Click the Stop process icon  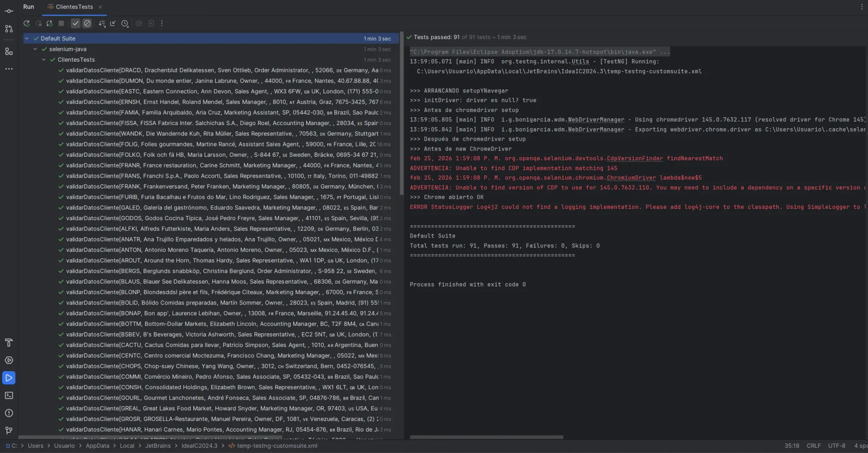[x=61, y=23]
